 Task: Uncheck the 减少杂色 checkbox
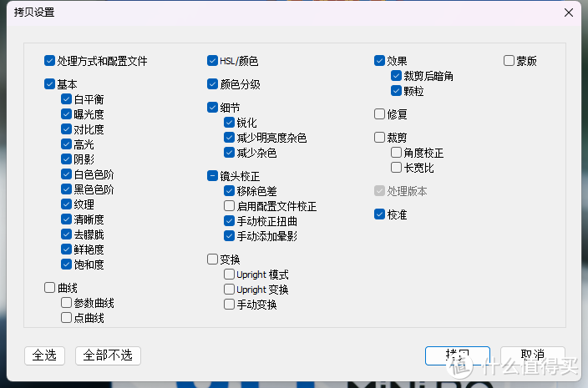[229, 153]
